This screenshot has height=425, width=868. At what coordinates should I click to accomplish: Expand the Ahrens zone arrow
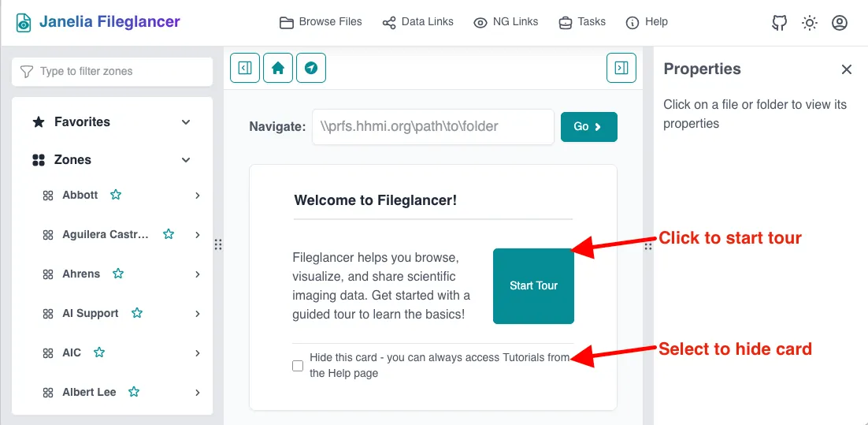pos(198,274)
